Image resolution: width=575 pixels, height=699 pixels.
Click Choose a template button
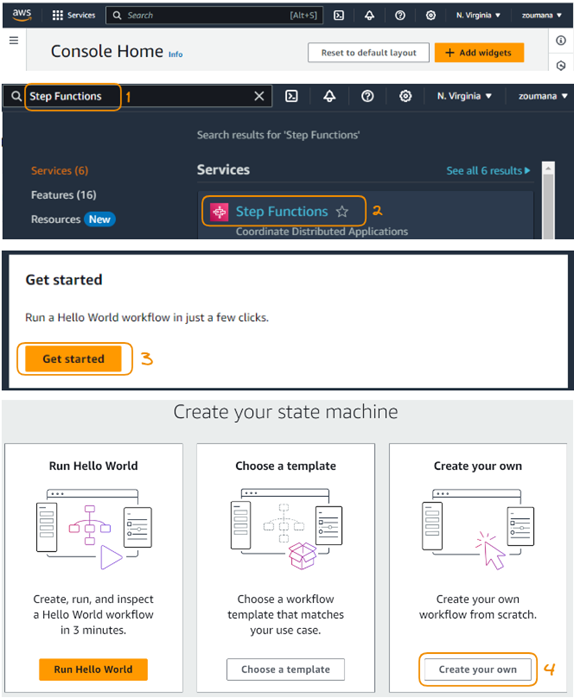(286, 670)
